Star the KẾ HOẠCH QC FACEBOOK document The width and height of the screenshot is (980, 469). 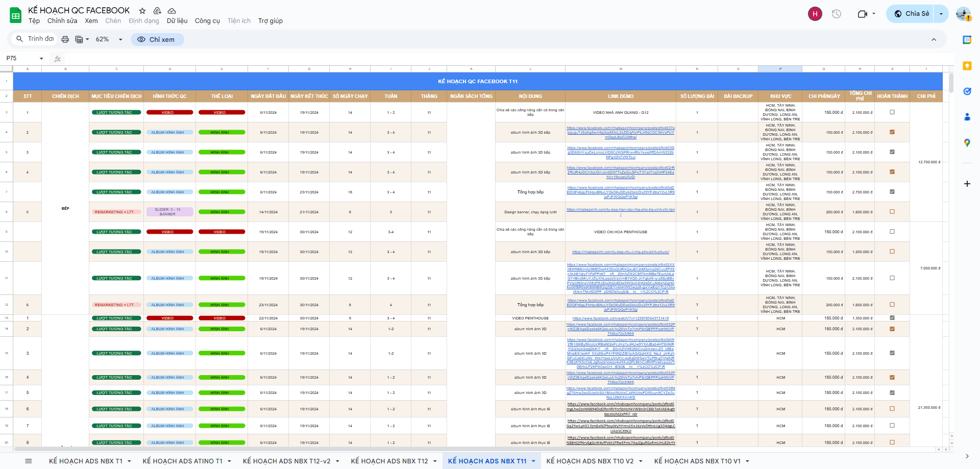(x=142, y=11)
